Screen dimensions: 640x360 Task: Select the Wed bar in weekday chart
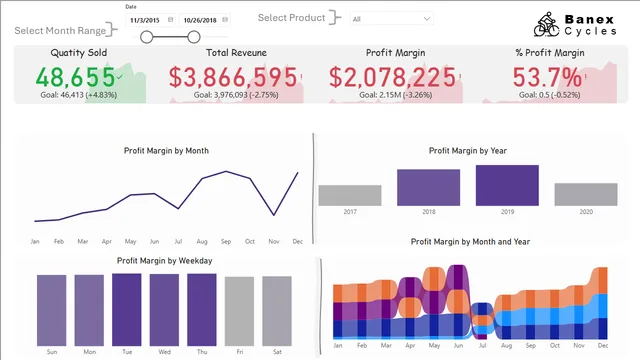(x=164, y=310)
